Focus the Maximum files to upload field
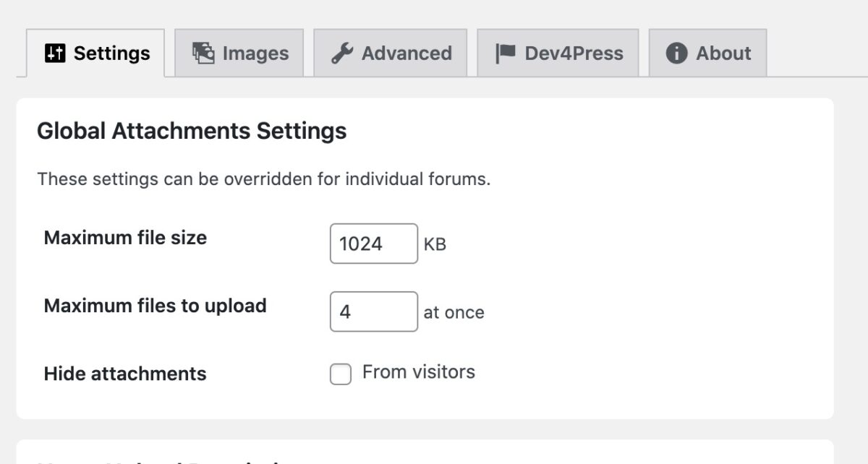Screen dimensions: 868x464 pyautogui.click(x=374, y=312)
